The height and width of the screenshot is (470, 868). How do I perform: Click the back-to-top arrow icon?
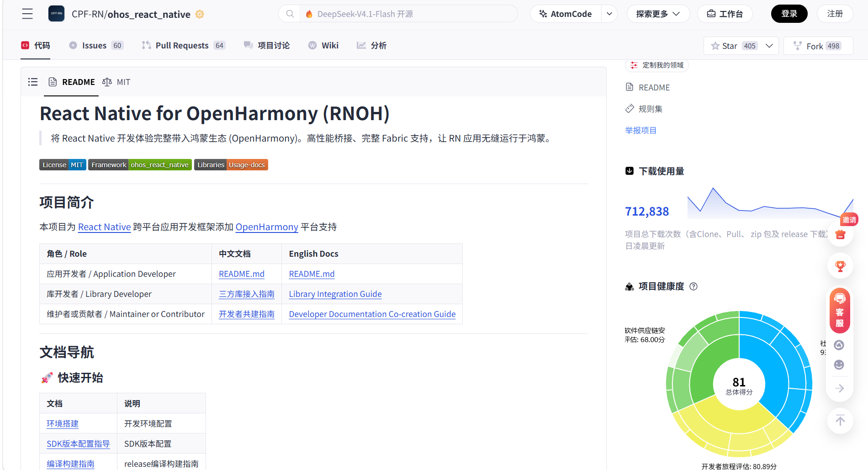tap(840, 420)
